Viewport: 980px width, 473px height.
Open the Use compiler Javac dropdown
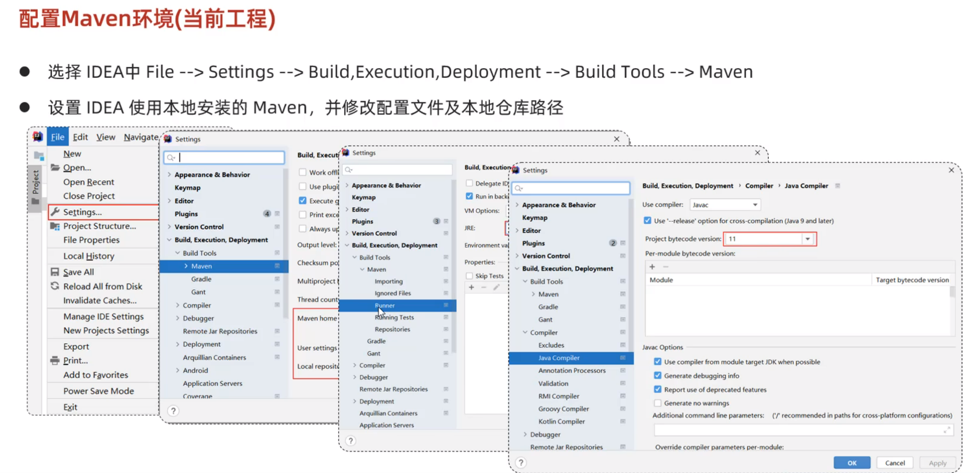pyautogui.click(x=725, y=205)
